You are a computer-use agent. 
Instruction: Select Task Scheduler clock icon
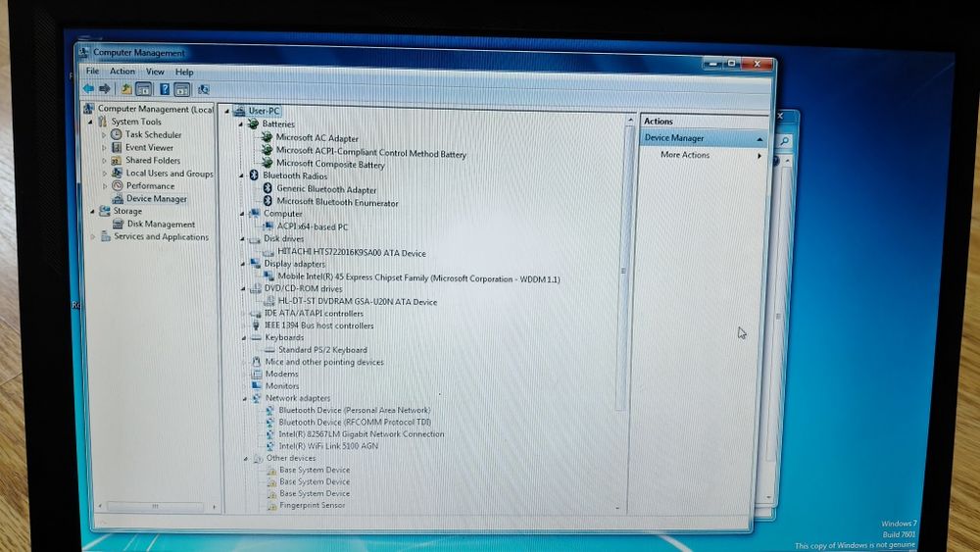pyautogui.click(x=117, y=134)
